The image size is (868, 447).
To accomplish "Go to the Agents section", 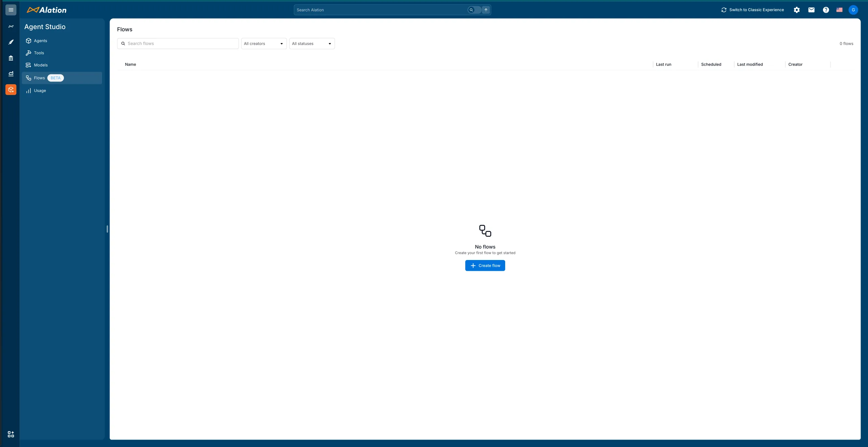I will pyautogui.click(x=41, y=41).
